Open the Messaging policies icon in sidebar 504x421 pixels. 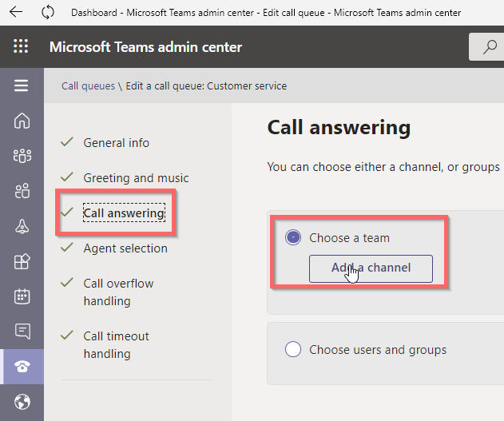[x=22, y=331]
